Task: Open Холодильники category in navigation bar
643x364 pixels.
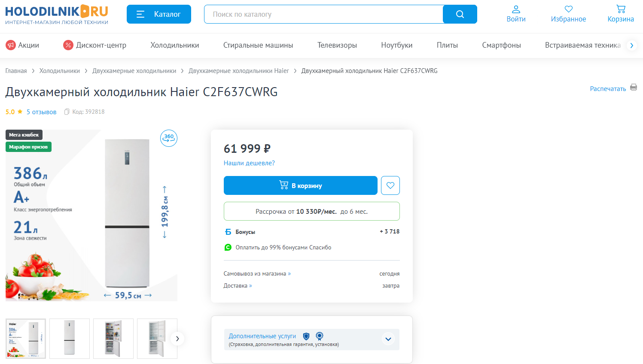Action: click(175, 45)
